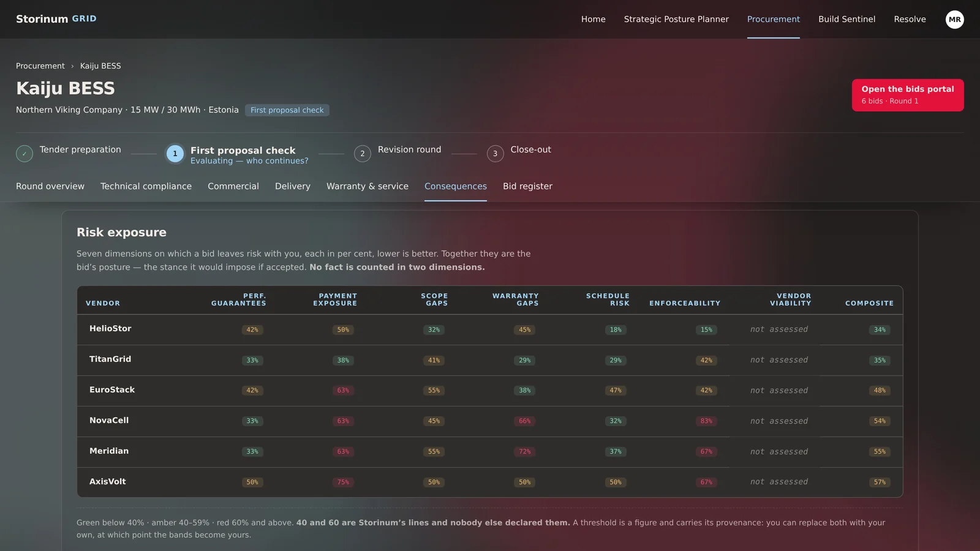Open the Bid register tab
The image size is (980, 551).
pyautogui.click(x=527, y=186)
